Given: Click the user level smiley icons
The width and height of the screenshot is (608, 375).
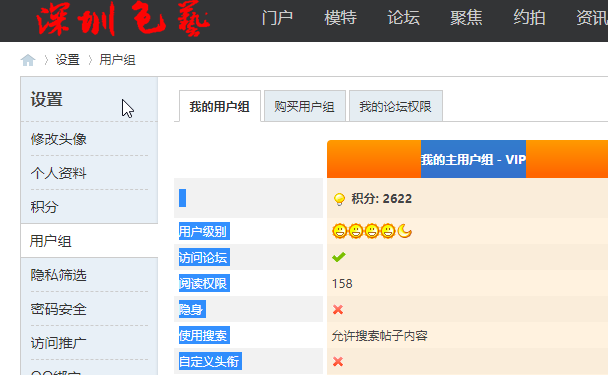Looking at the screenshot, I should pyautogui.click(x=372, y=231).
